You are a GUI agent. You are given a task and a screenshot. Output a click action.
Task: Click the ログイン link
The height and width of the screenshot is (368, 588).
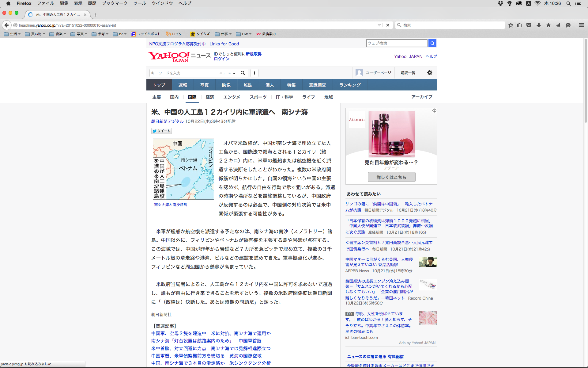pyautogui.click(x=221, y=59)
